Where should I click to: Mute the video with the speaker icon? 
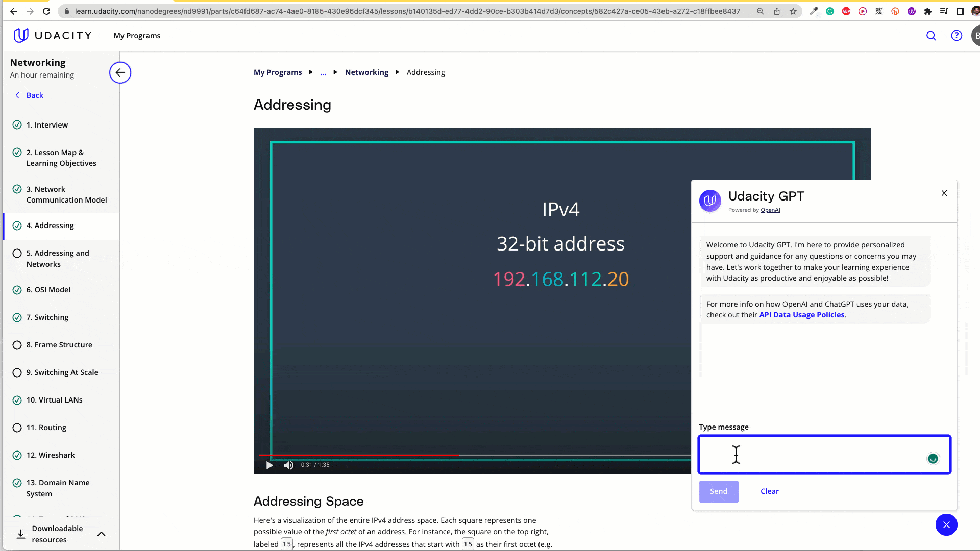pos(289,465)
